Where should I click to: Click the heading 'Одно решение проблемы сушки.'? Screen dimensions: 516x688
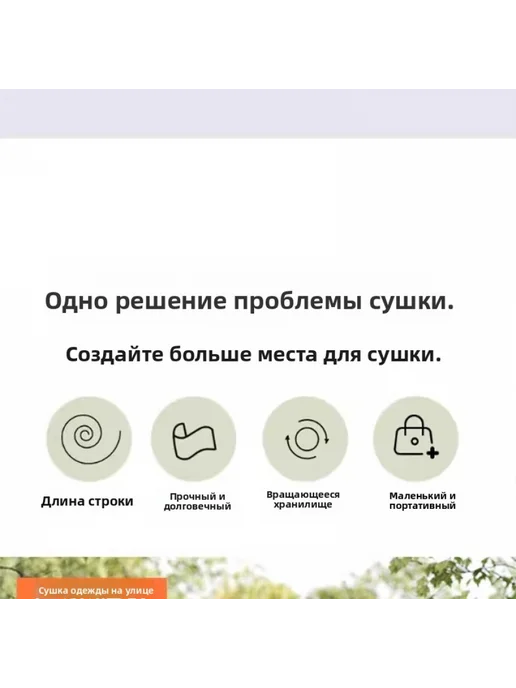(x=249, y=301)
